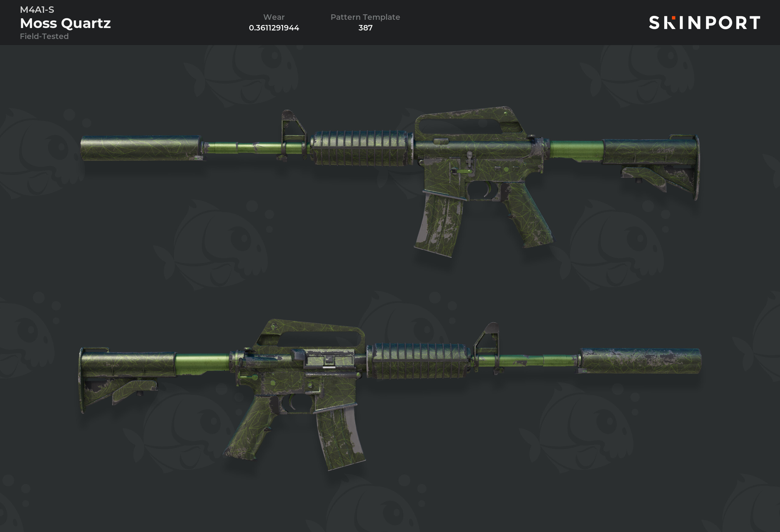Select the Moss Quartz skin title
780x532 pixels.
point(65,23)
